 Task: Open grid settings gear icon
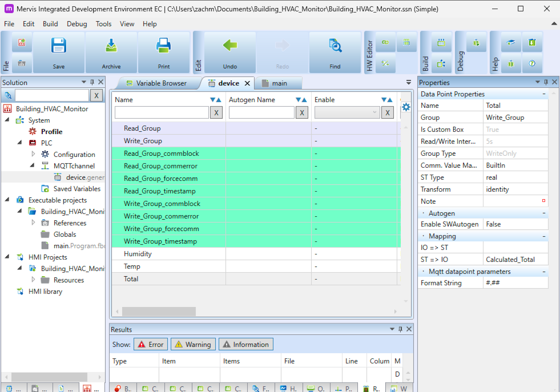click(x=406, y=107)
